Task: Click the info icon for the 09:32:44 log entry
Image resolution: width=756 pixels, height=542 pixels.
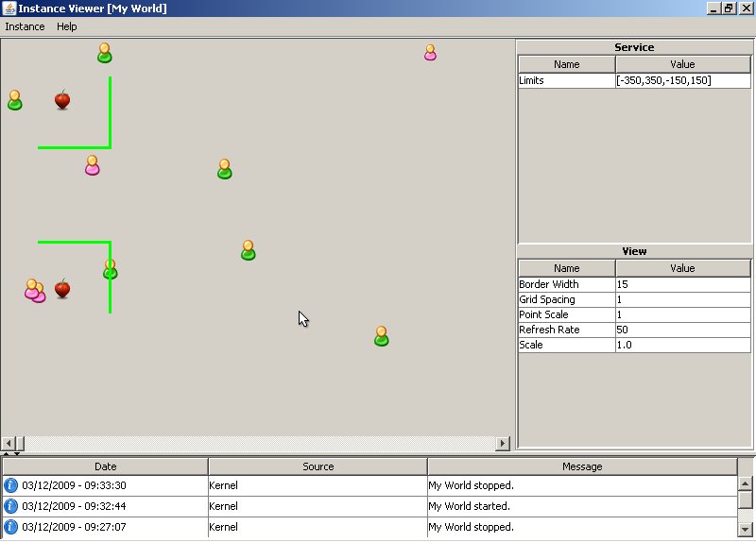Action: point(10,506)
